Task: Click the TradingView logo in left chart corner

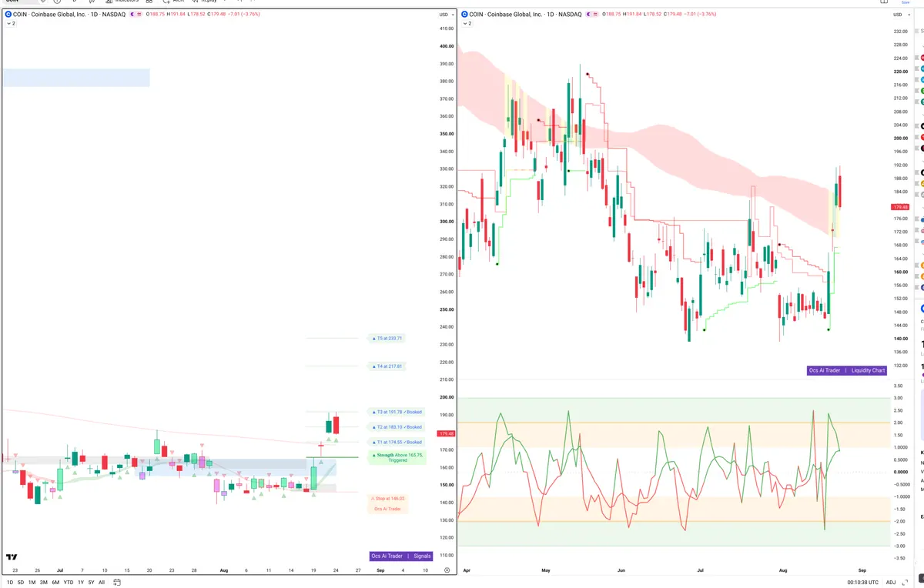Action: tap(12, 556)
